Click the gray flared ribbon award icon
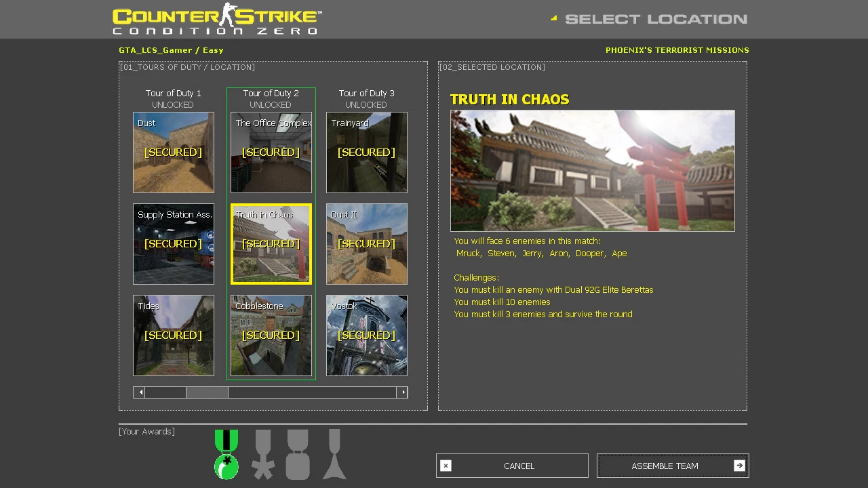 pyautogui.click(x=334, y=455)
